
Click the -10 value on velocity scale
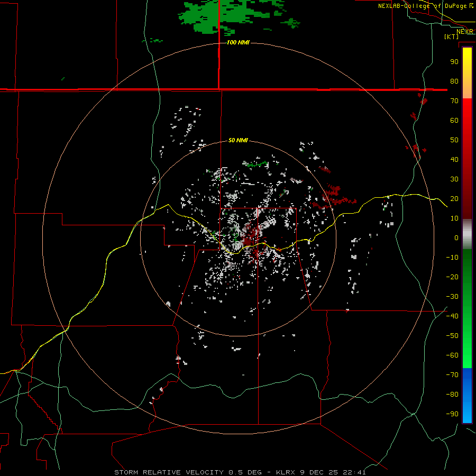[452, 258]
